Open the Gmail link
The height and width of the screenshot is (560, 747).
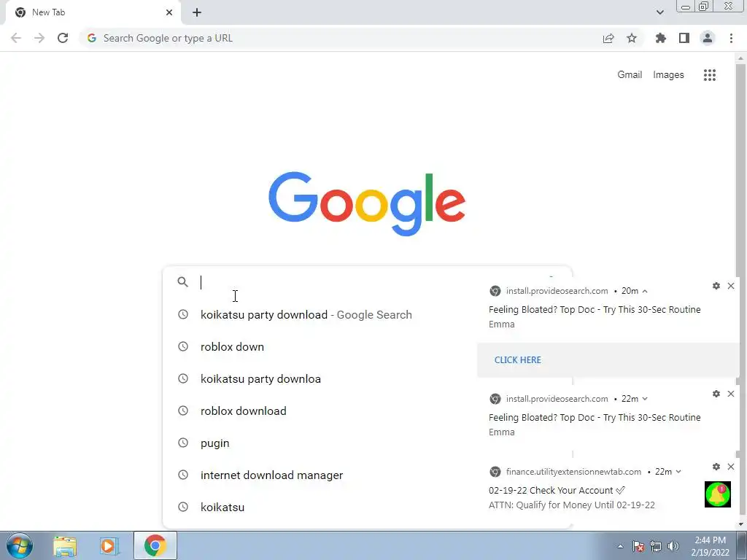coord(630,75)
